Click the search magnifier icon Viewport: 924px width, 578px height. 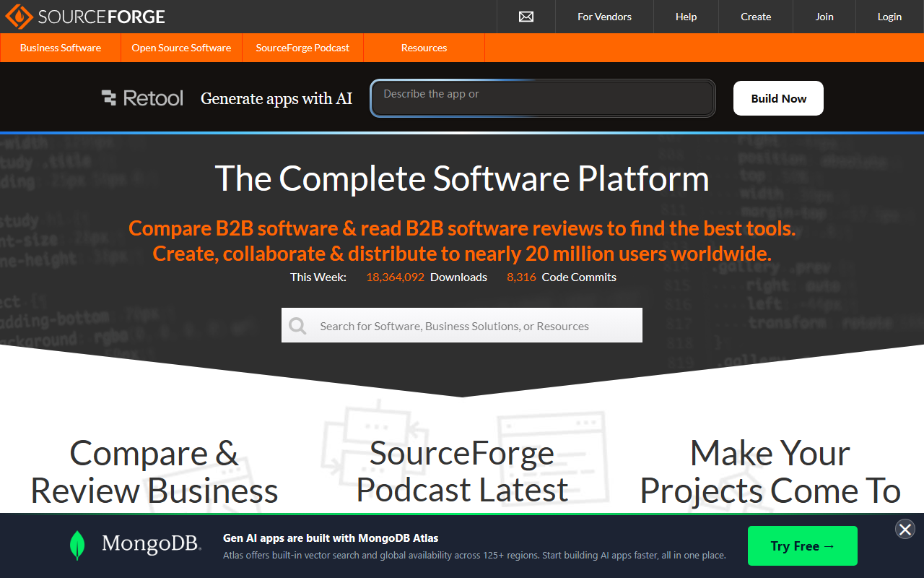(297, 326)
